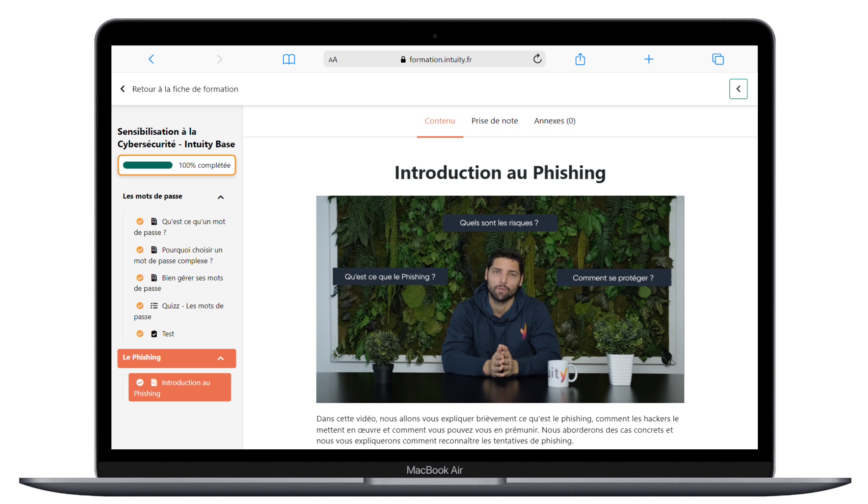868x504 pixels.
Task: Open Safari bookmarks book icon
Action: [x=289, y=59]
